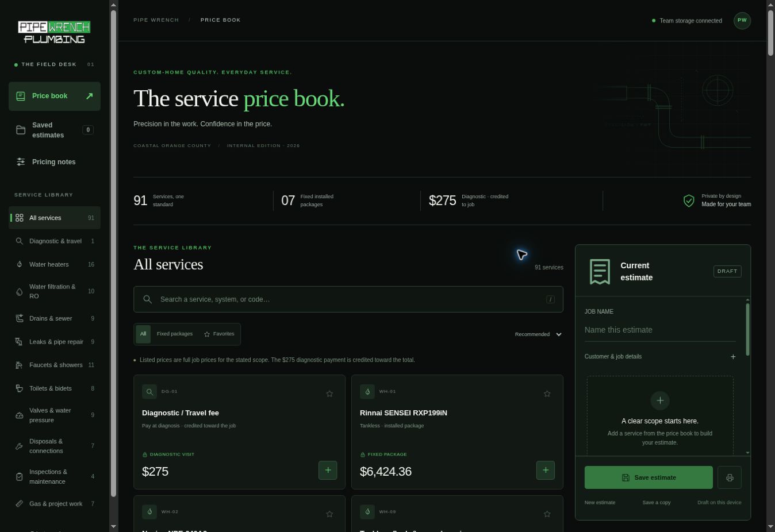Click the Leaks & pipe repair icon
The width and height of the screenshot is (775, 532).
coord(20,342)
